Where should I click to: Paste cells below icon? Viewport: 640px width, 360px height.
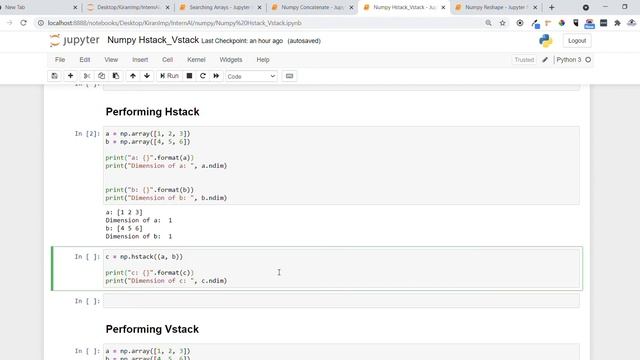coord(116,76)
